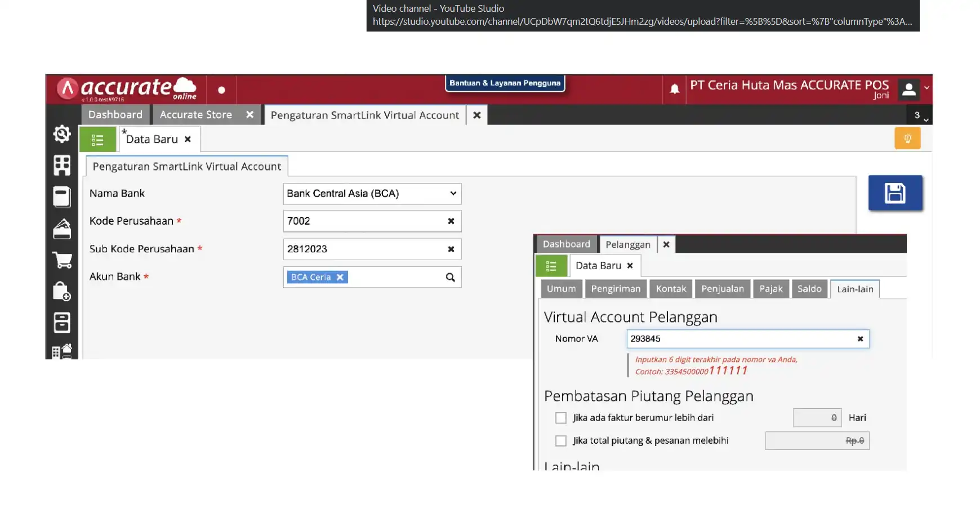
Task: Open the tab count dropdown showing 3
Action: (920, 115)
